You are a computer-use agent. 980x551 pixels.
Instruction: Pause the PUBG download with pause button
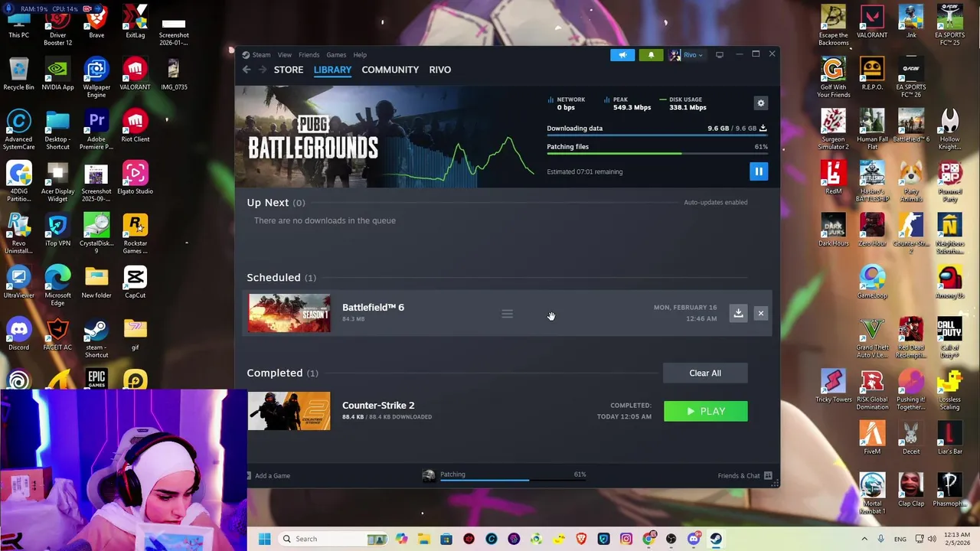[758, 171]
